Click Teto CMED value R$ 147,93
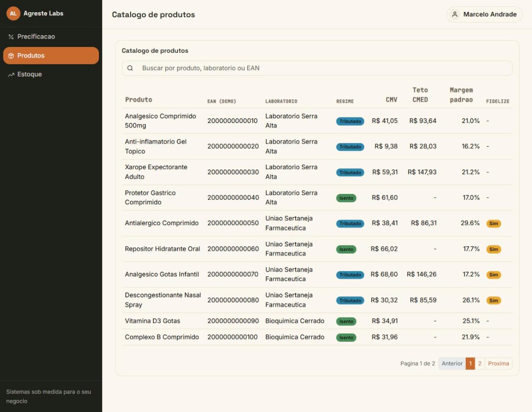Screen dimensions: 532x412 point(422,172)
